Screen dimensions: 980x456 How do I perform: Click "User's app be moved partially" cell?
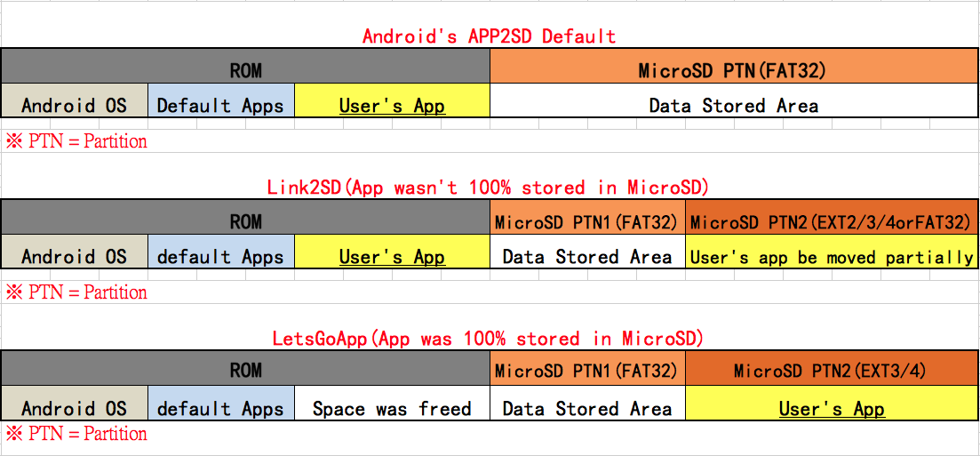[832, 257]
